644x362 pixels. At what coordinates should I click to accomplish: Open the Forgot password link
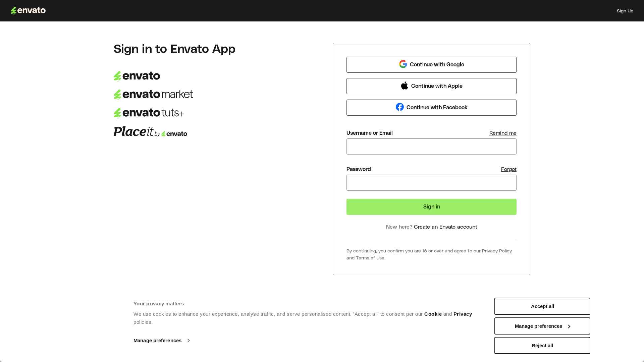coord(508,169)
